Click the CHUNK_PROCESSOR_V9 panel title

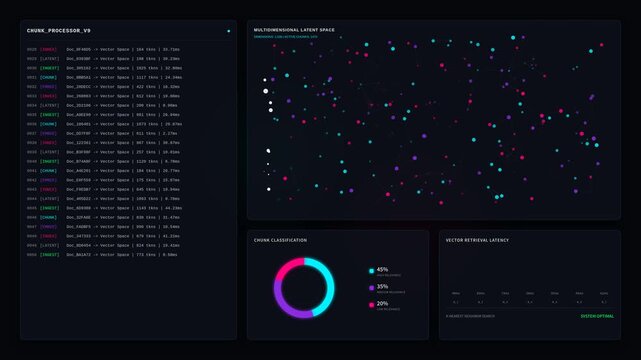coord(59,31)
